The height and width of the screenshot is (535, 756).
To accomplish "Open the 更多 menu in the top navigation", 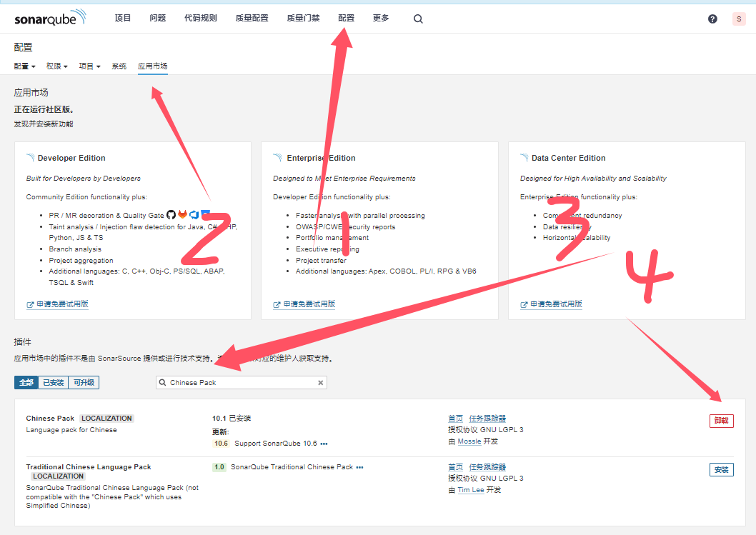I will click(x=381, y=19).
